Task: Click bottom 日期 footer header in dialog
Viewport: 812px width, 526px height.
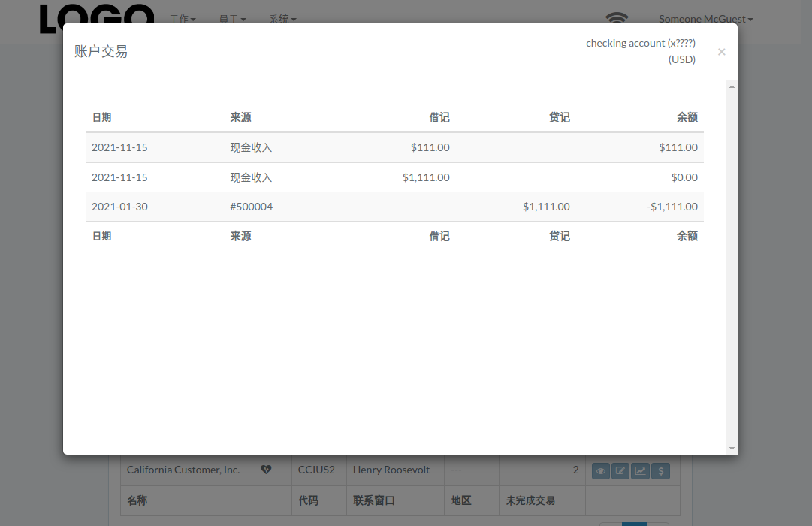Action: point(101,236)
